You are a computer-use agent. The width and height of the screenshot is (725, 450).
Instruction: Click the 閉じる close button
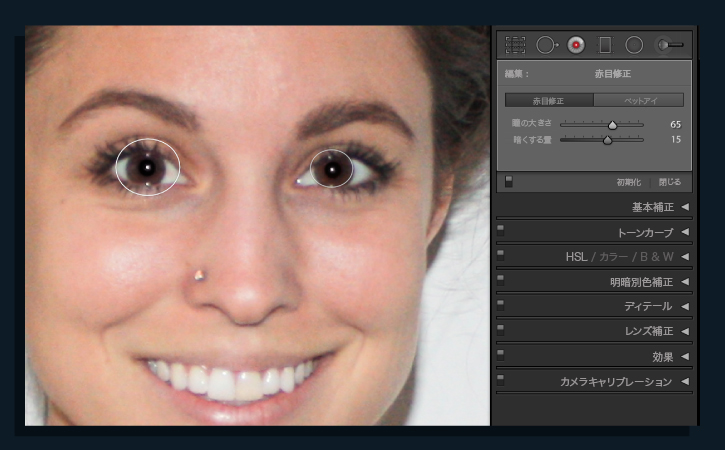(x=670, y=182)
